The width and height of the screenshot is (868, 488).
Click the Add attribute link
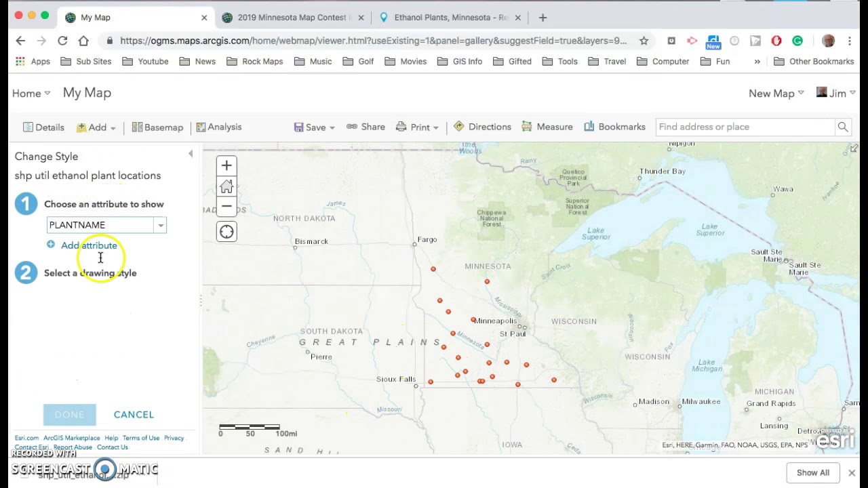pyautogui.click(x=89, y=245)
